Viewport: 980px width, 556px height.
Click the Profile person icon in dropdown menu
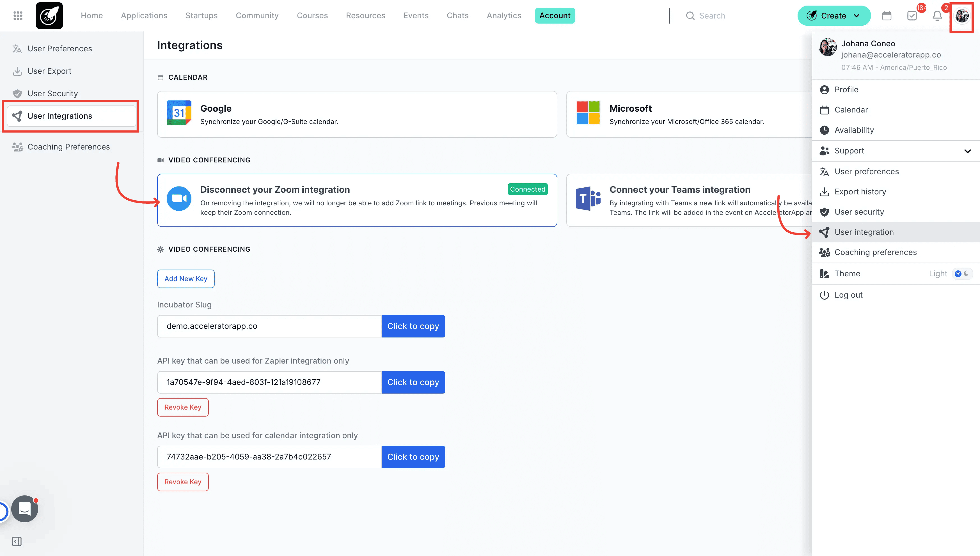tap(825, 90)
